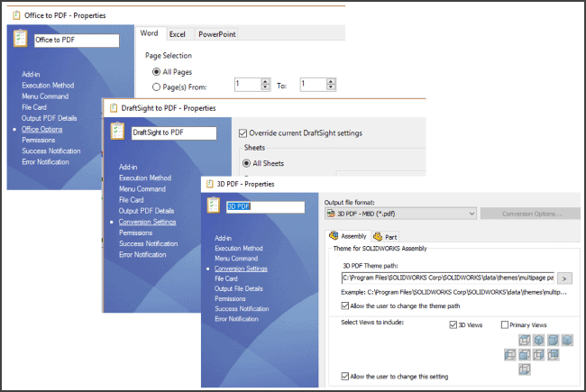Click the 3D PDF Theme path field
The height and width of the screenshot is (392, 586).
[448, 278]
